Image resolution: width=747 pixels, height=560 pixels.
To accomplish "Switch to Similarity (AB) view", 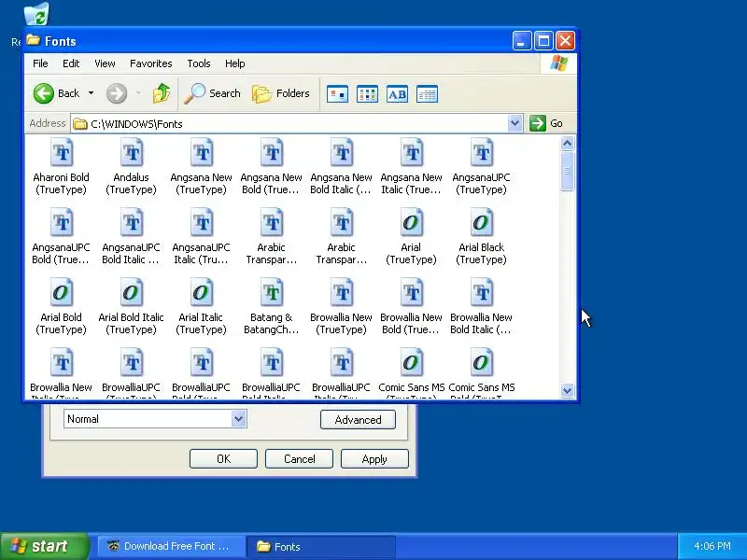I will pos(398,94).
